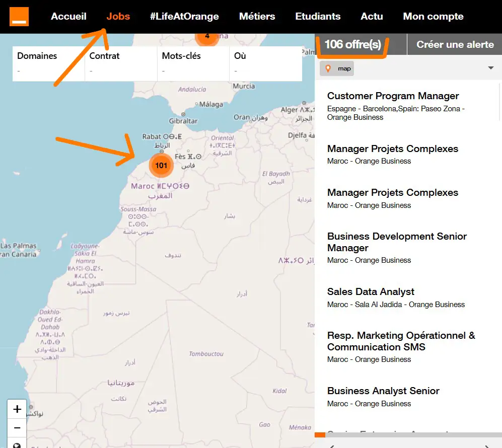Click the Murcia label on the map
The height and width of the screenshot is (448, 502).
pyautogui.click(x=244, y=86)
